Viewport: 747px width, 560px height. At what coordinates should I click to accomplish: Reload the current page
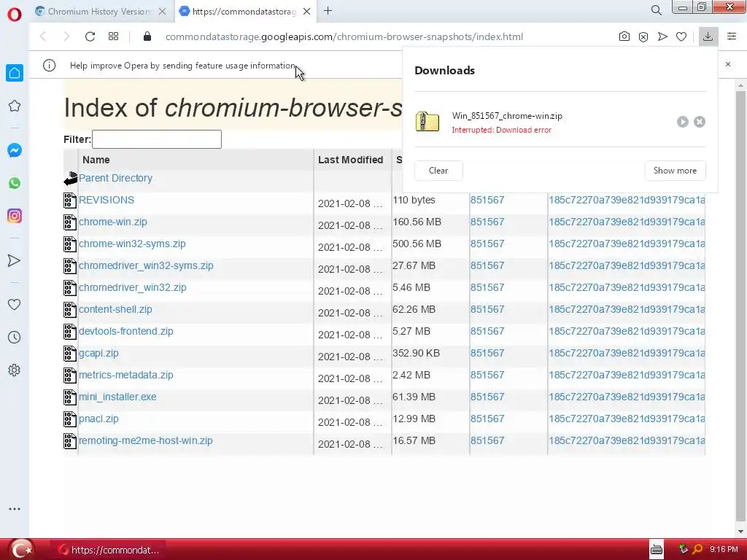90,36
